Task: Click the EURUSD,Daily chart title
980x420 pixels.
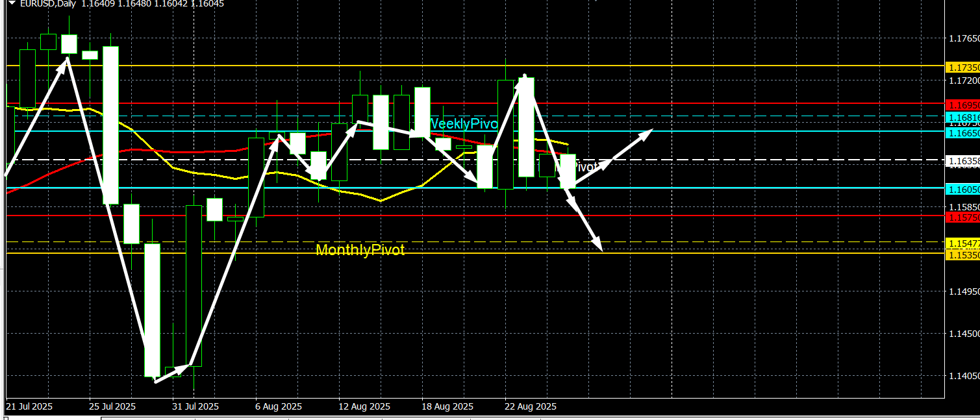Action: pos(47,4)
